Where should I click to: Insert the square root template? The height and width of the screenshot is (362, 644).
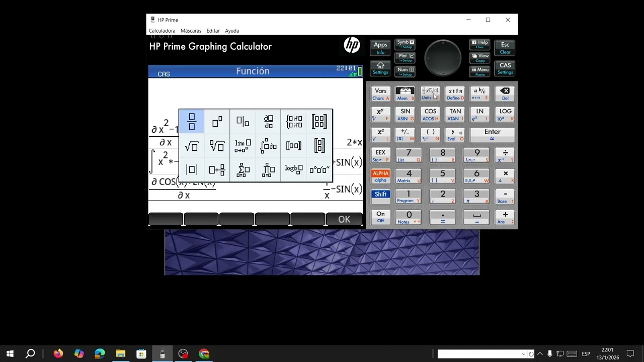192,146
